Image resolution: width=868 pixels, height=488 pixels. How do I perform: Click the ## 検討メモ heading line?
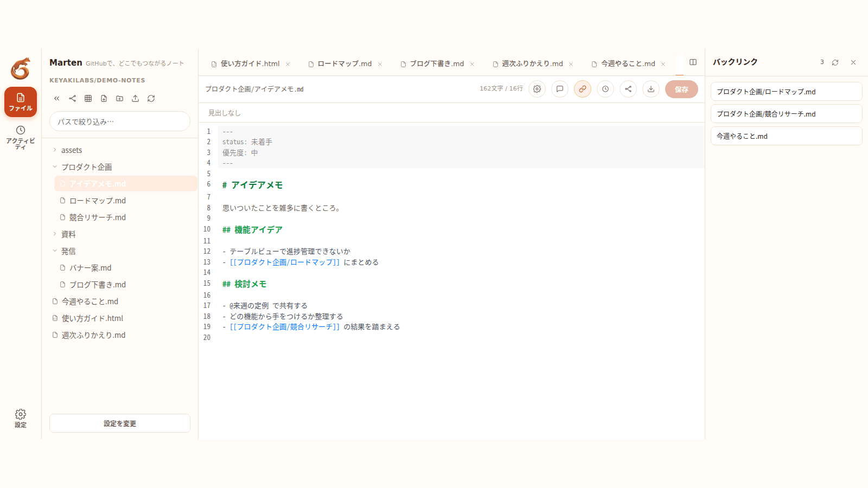click(x=244, y=284)
